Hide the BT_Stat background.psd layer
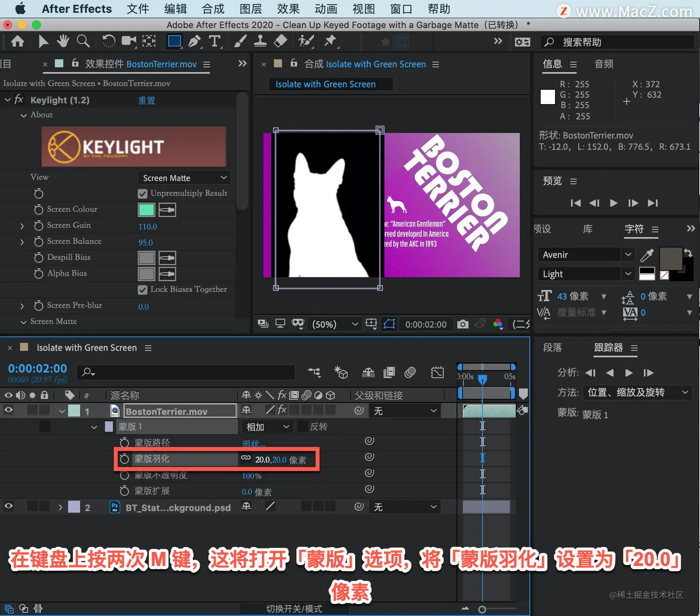Image resolution: width=700 pixels, height=616 pixels. 8,506
